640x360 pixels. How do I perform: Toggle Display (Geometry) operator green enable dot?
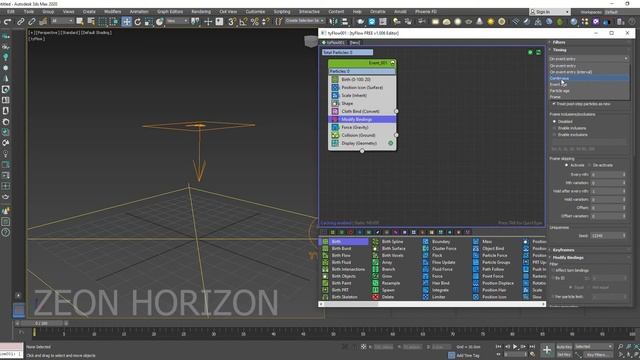pos(391,143)
